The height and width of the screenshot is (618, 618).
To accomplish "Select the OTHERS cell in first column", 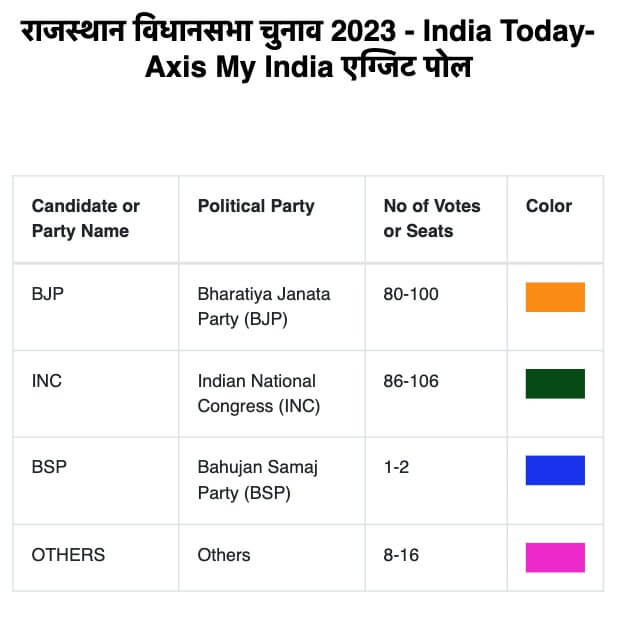I will [x=68, y=555].
